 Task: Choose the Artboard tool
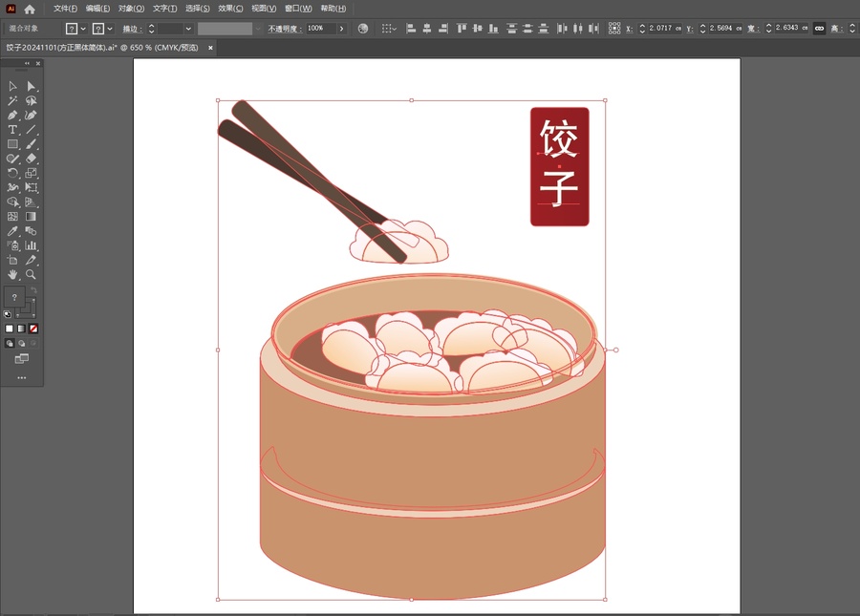click(12, 261)
